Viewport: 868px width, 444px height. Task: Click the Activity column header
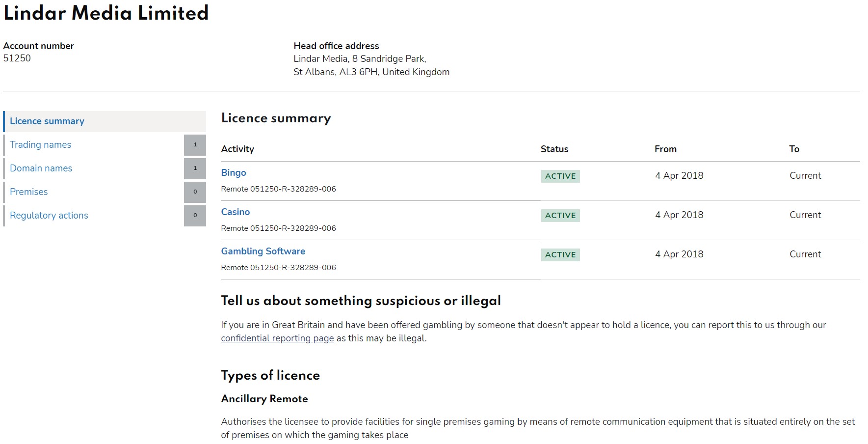[x=237, y=149]
